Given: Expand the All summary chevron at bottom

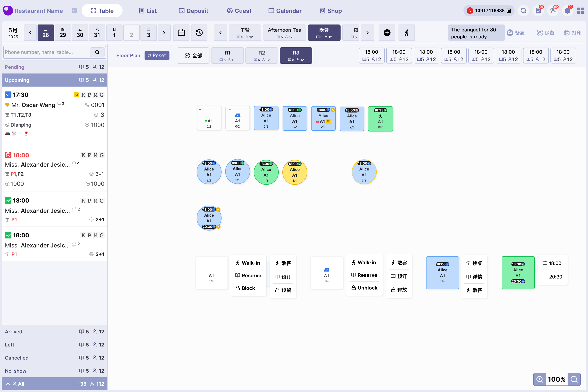Looking at the screenshot, I should pos(8,384).
